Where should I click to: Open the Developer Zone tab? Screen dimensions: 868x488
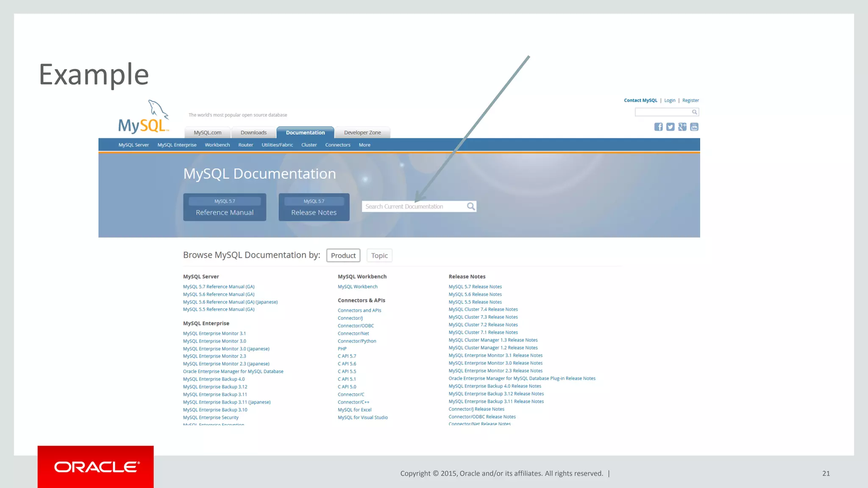pos(362,133)
